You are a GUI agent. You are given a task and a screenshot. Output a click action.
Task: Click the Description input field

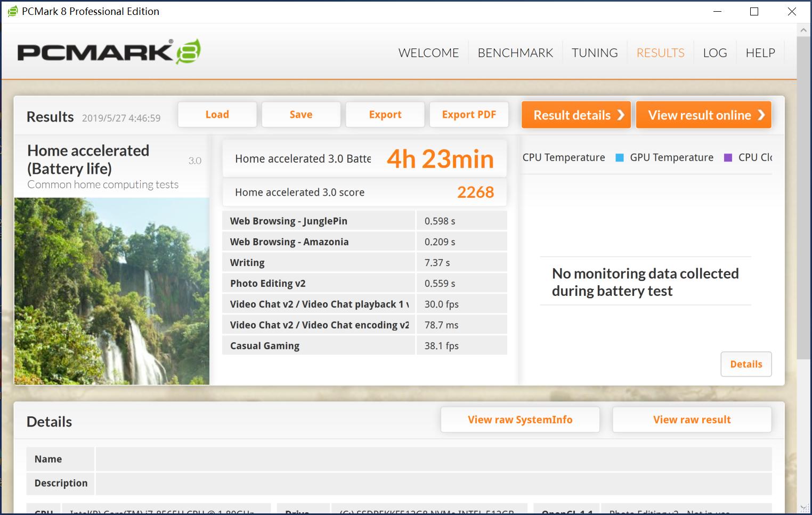click(x=434, y=483)
